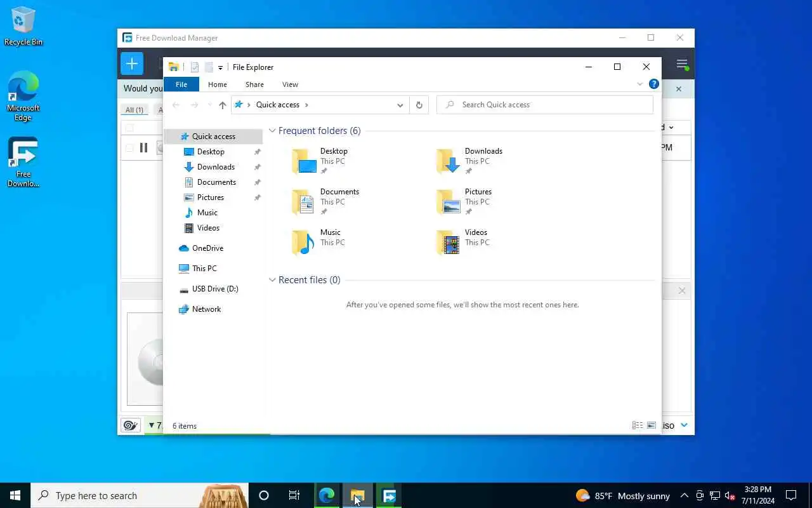Open the Customize Quick Access Toolbar dropdown arrow
Image resolution: width=812 pixels, height=508 pixels.
pos(220,67)
